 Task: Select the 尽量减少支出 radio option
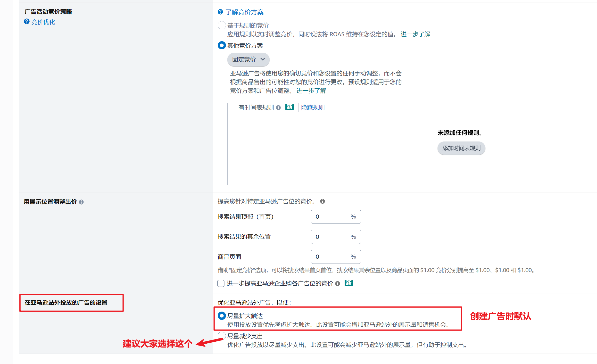tap(221, 336)
